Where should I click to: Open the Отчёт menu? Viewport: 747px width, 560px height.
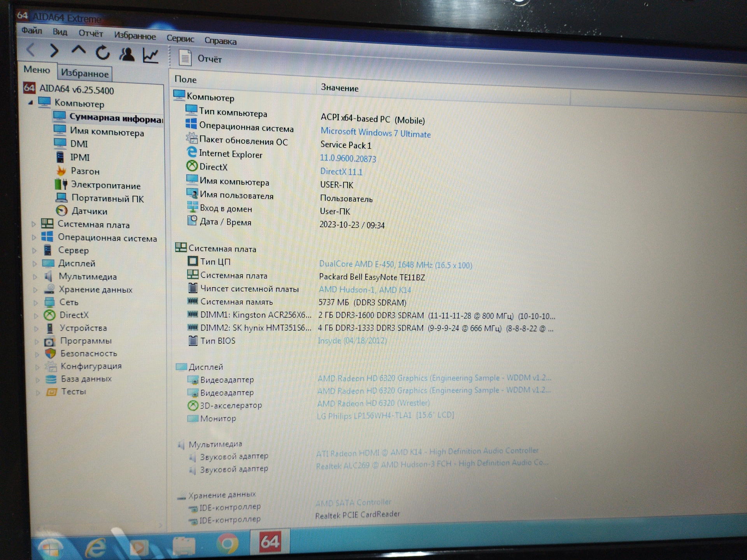point(91,33)
